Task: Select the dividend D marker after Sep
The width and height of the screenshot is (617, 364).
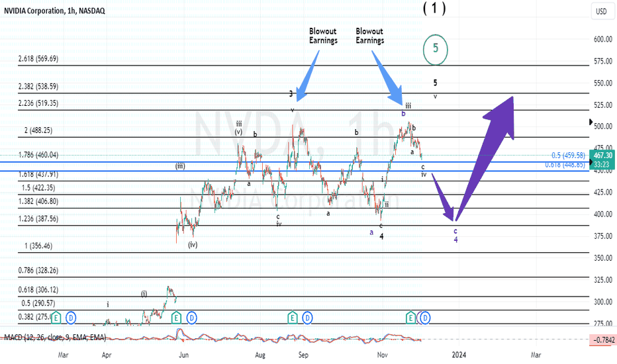Action: coord(307,317)
